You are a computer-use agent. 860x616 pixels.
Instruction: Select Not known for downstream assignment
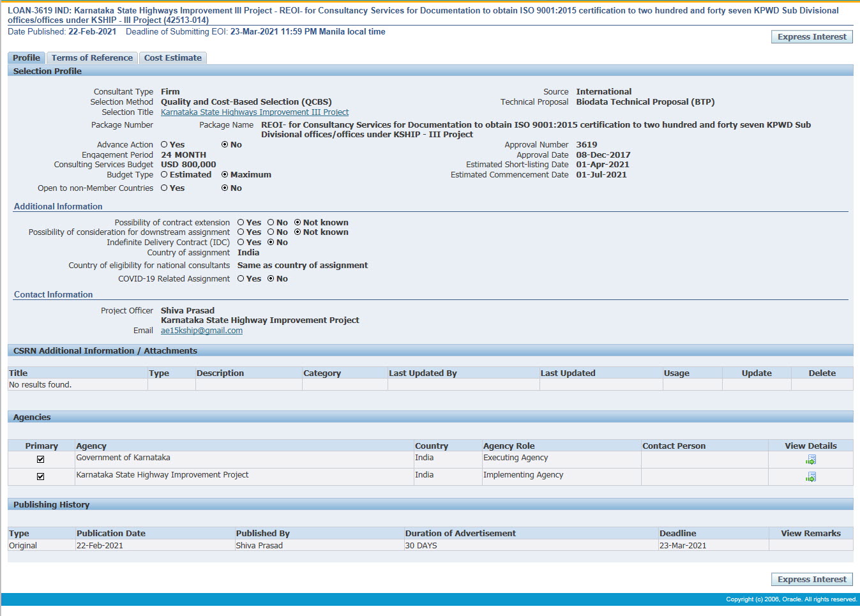click(x=298, y=232)
